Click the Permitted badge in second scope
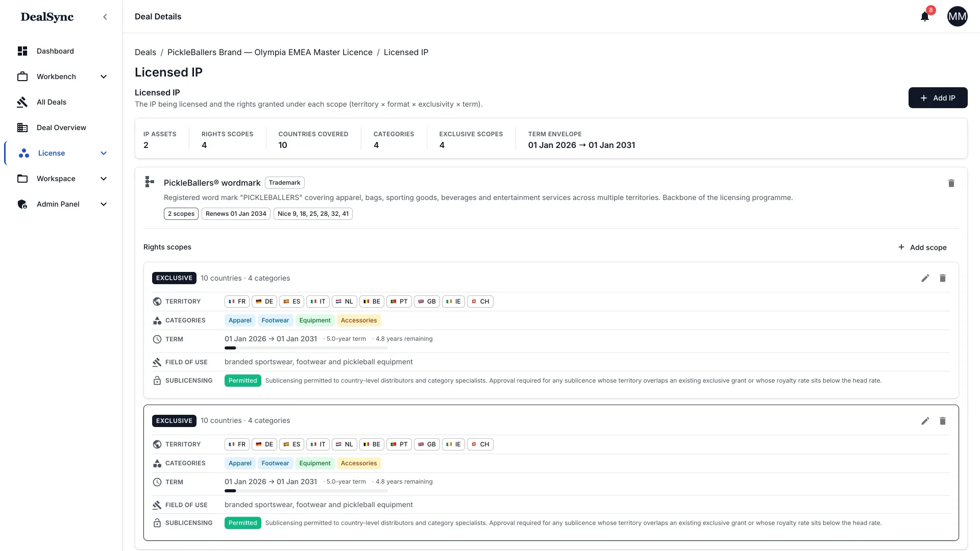Screen dimensions: 980x551 [243, 523]
